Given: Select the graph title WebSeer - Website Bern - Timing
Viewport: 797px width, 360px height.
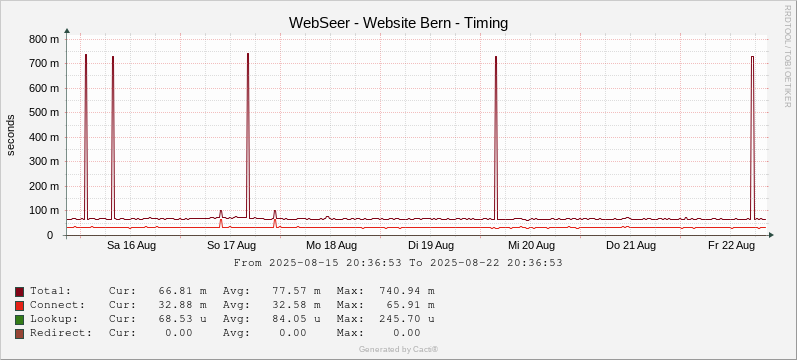Looking at the screenshot, I should [398, 23].
